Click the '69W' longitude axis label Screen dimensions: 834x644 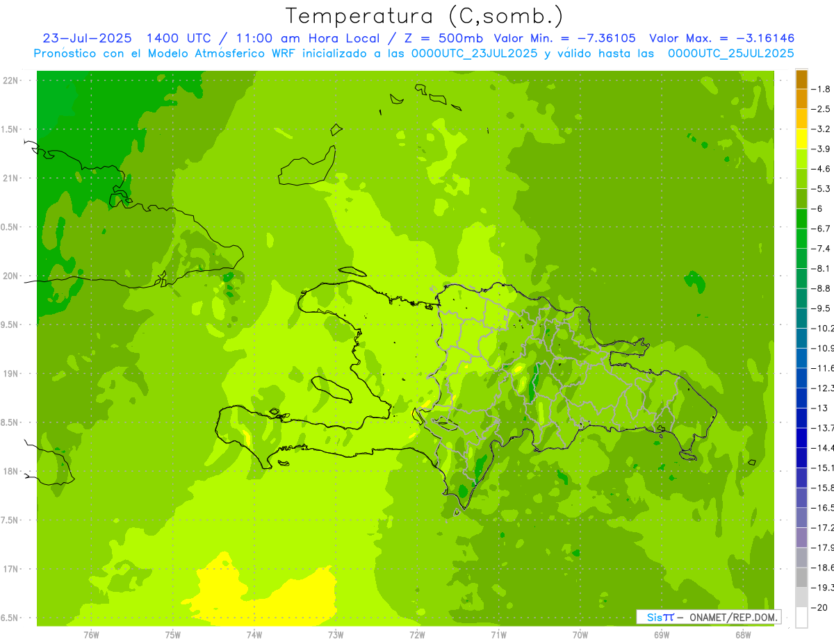click(x=661, y=634)
